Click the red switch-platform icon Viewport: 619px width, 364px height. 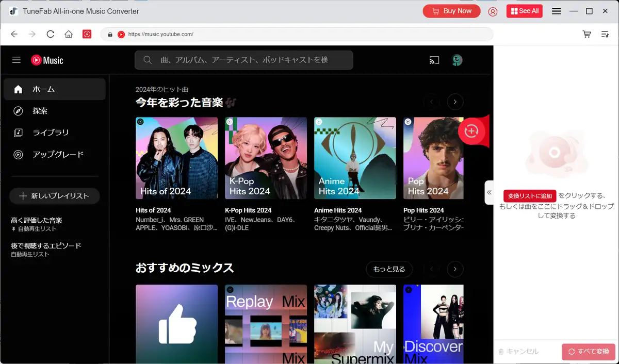87,34
